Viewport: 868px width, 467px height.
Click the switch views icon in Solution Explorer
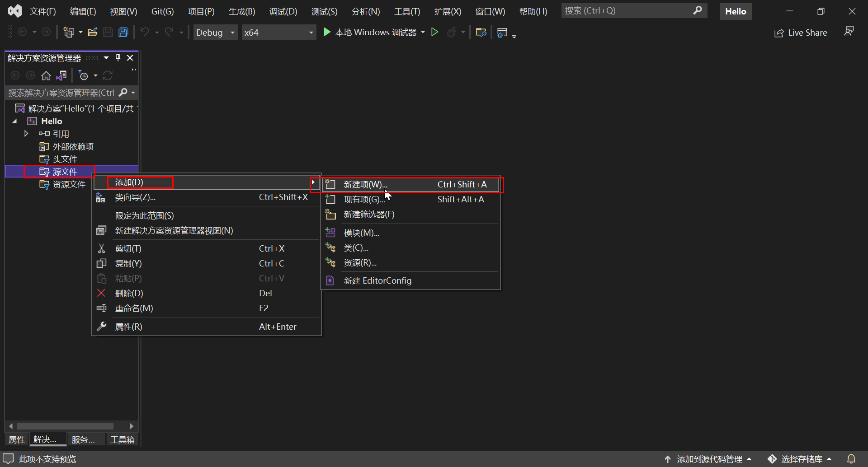click(61, 75)
